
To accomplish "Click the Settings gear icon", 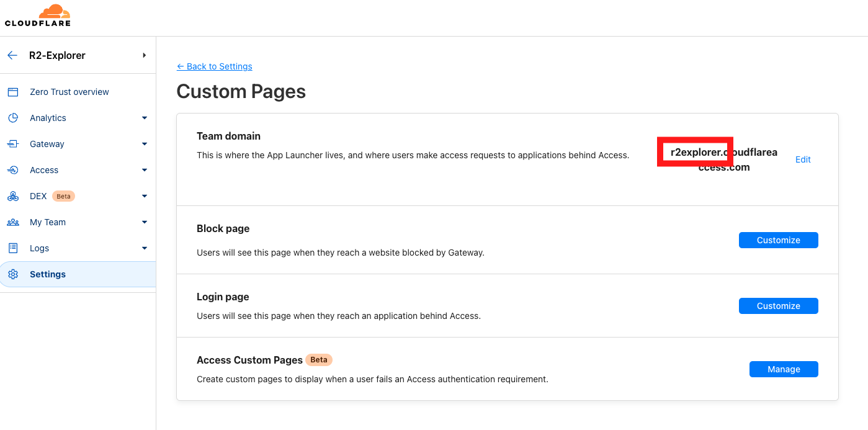I will click(x=13, y=274).
